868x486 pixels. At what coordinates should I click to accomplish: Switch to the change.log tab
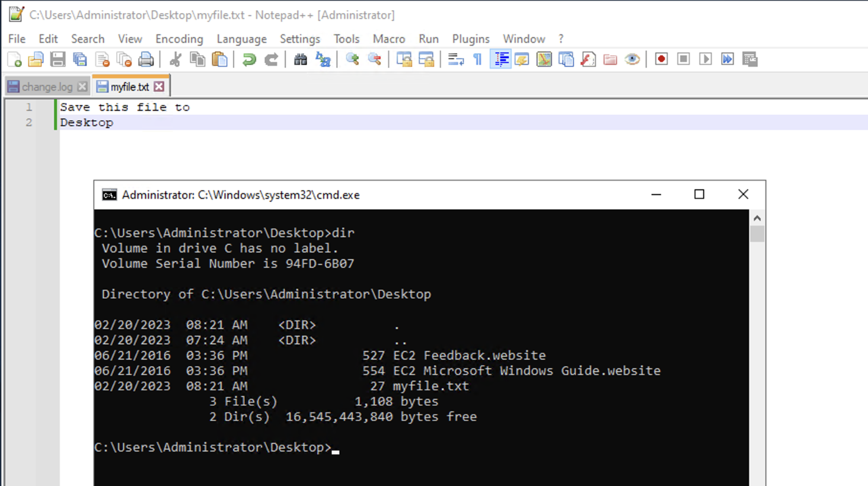click(x=43, y=87)
